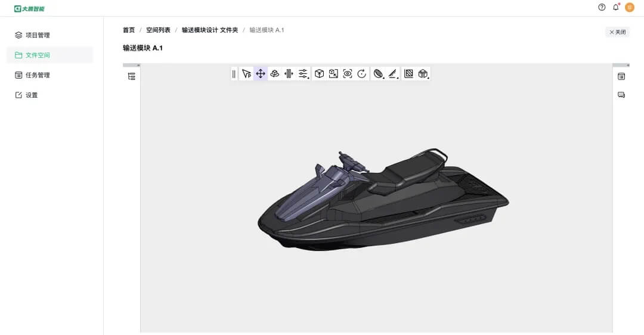Viewport: 644px width, 335px height.
Task: Open the comments panel icon on right
Action: (621, 95)
